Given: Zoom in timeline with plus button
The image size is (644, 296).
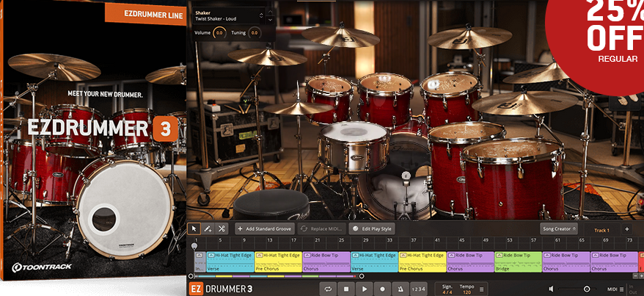Looking at the screenshot, I should [x=642, y=276].
